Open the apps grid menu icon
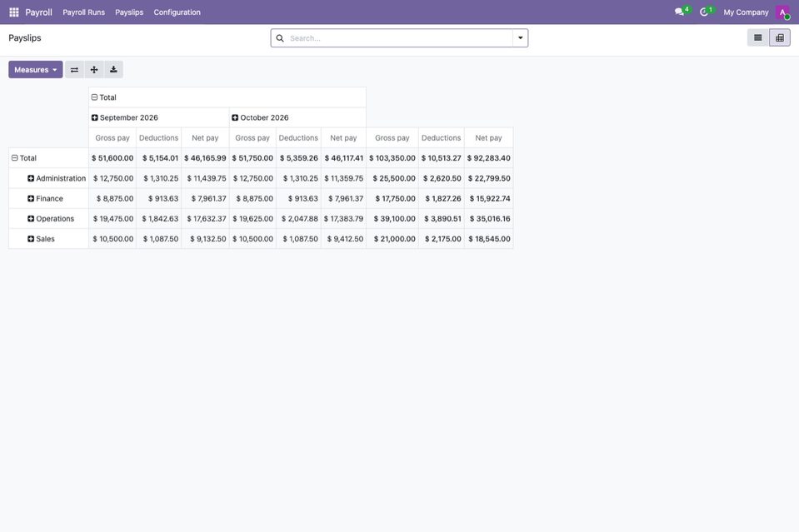 coord(14,12)
